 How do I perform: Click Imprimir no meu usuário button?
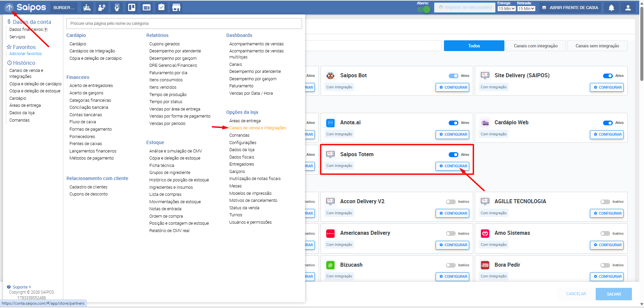pos(465,7)
